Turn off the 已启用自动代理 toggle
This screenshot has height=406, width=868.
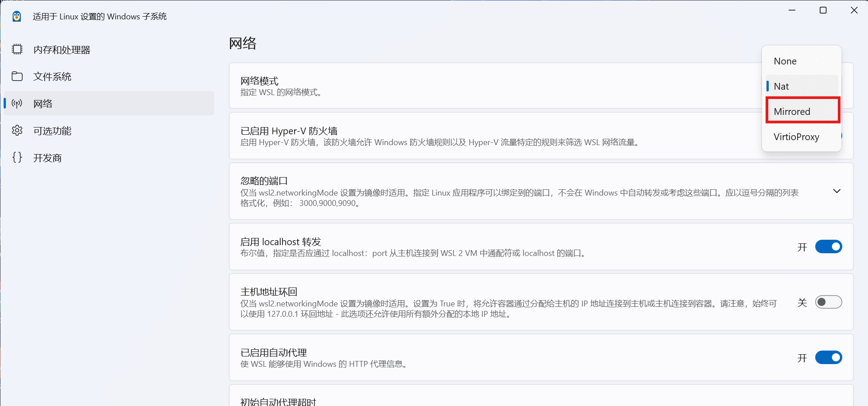pyautogui.click(x=828, y=358)
